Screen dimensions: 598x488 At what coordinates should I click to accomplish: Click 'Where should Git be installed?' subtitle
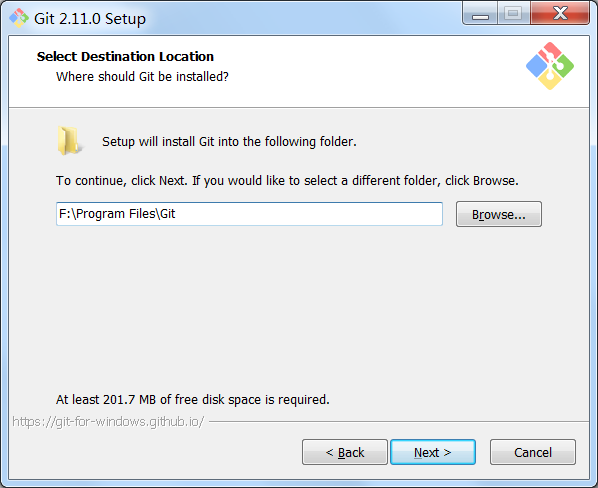point(142,77)
